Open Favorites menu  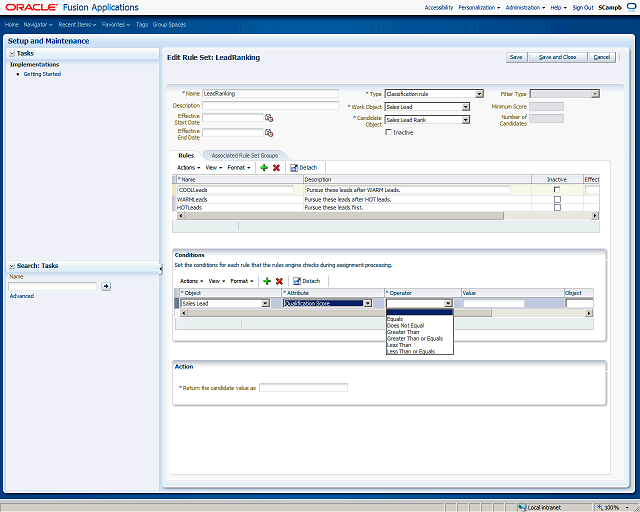pos(116,24)
